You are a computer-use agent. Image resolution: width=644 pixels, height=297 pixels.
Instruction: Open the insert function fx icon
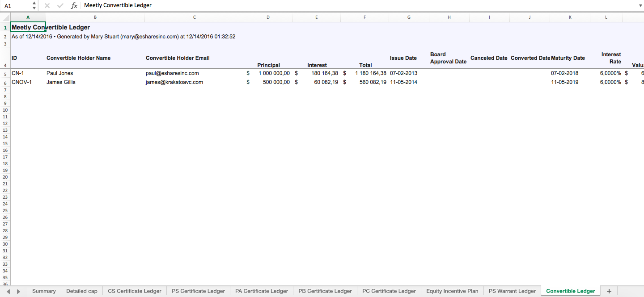point(74,6)
